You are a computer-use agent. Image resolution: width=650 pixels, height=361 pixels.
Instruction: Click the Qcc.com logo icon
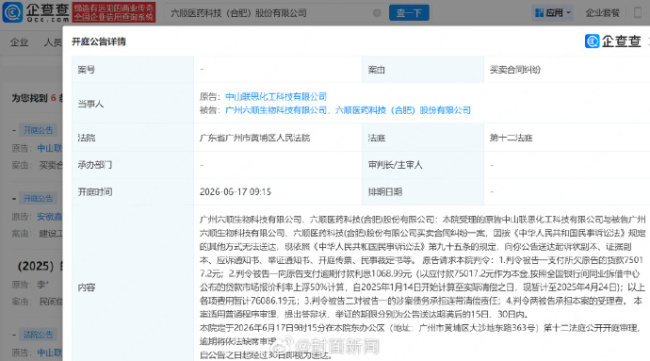13,12
